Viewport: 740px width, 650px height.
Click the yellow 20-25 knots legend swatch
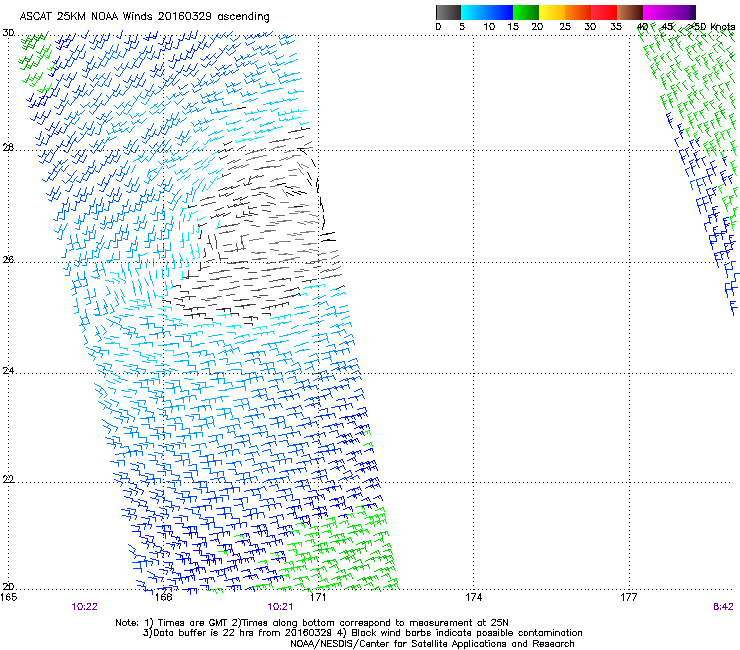(x=552, y=12)
